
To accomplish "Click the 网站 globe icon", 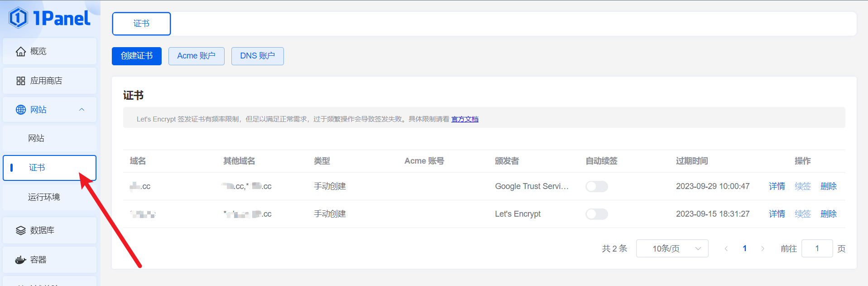I will (x=21, y=110).
